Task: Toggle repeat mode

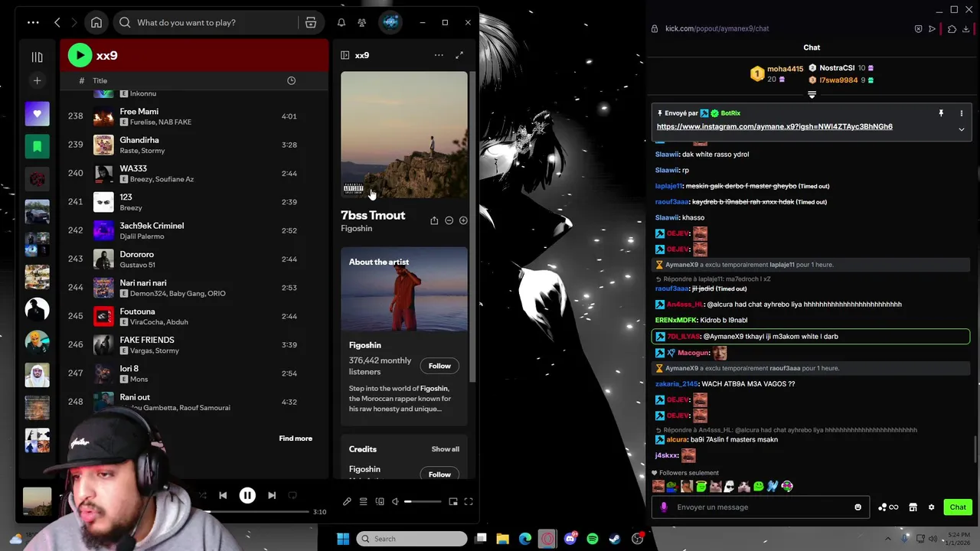Action: (292, 496)
